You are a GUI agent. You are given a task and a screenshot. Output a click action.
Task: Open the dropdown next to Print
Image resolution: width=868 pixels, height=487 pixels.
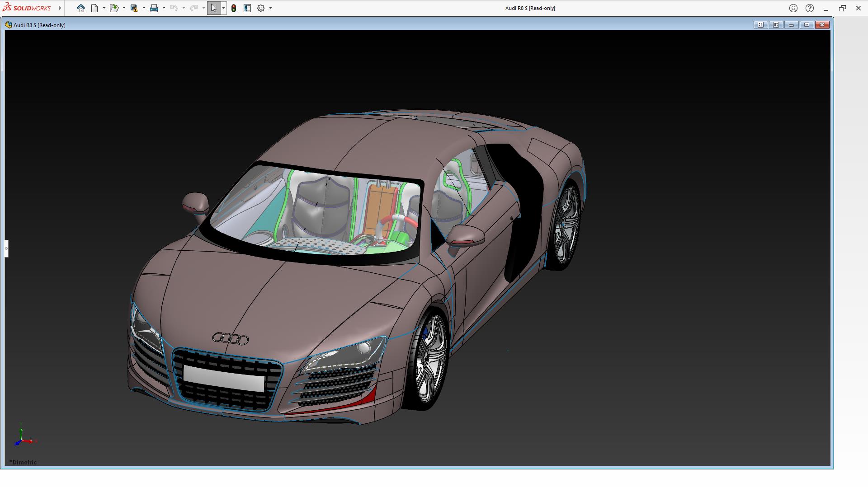click(x=164, y=8)
